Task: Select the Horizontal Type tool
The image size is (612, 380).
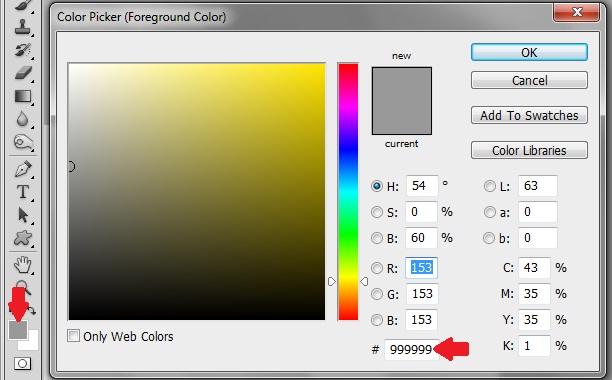Action: click(23, 192)
